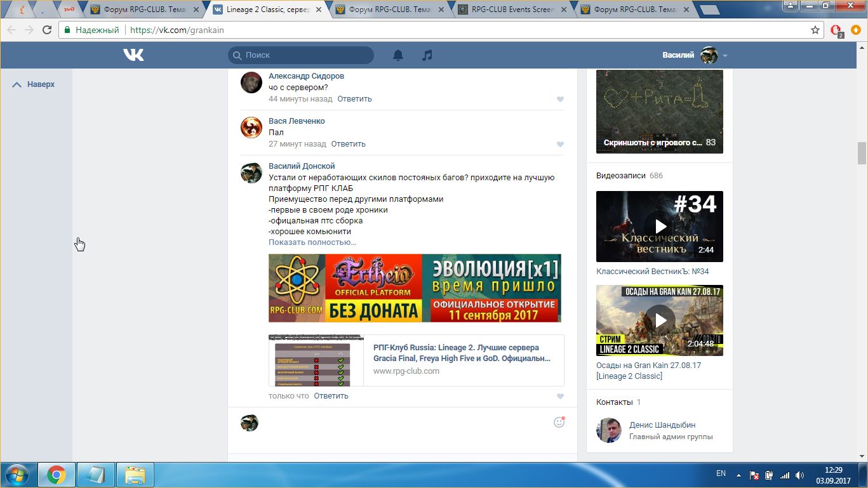Click the network signal tray icon
868x488 pixels.
pos(785,475)
